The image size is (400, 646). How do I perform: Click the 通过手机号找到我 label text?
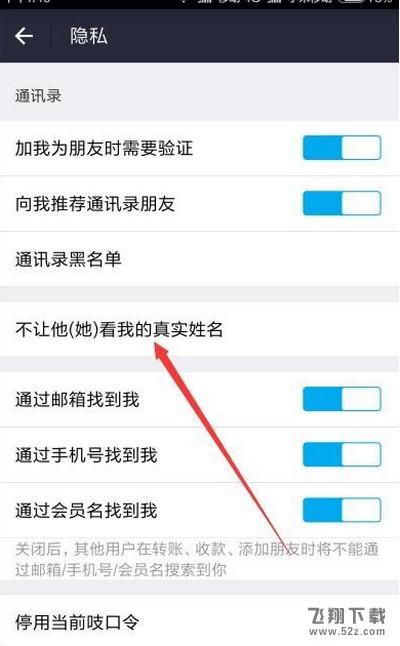86,455
